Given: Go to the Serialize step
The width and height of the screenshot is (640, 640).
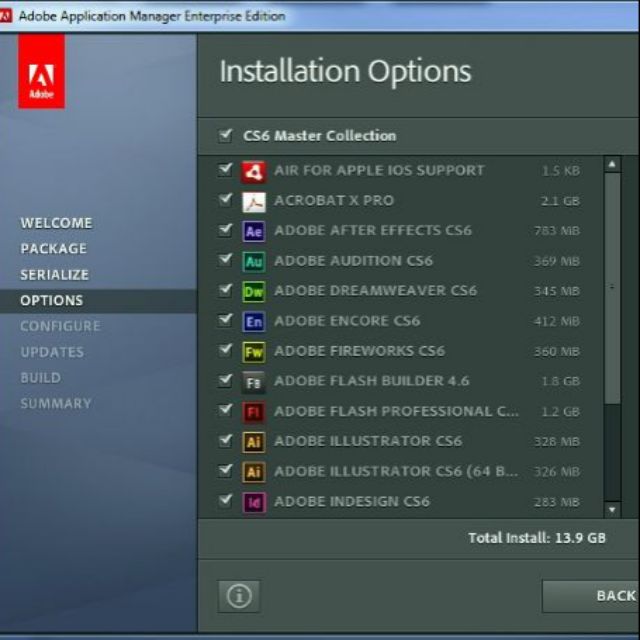Looking at the screenshot, I should [54, 275].
